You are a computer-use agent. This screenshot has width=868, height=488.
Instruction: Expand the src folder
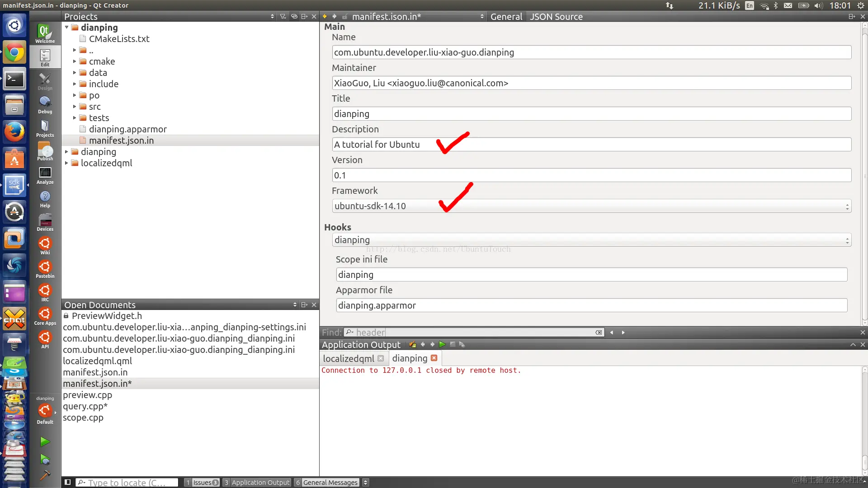(x=75, y=107)
